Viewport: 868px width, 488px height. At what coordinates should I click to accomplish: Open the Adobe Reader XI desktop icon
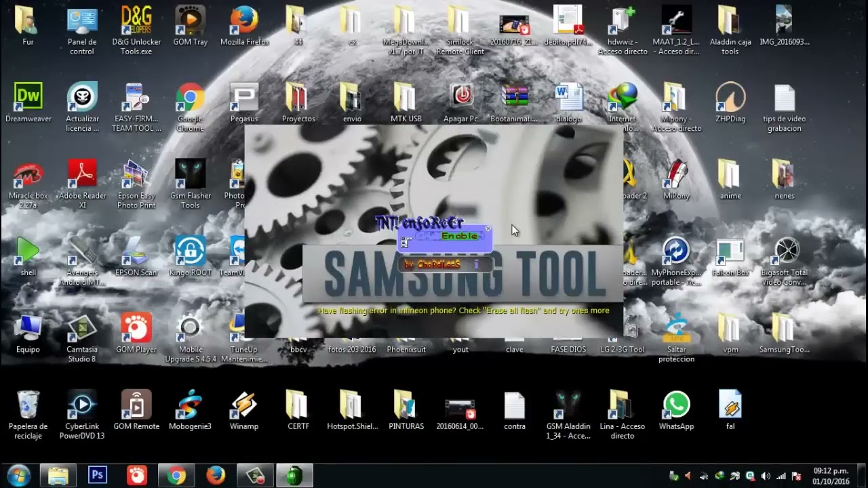pos(82,186)
